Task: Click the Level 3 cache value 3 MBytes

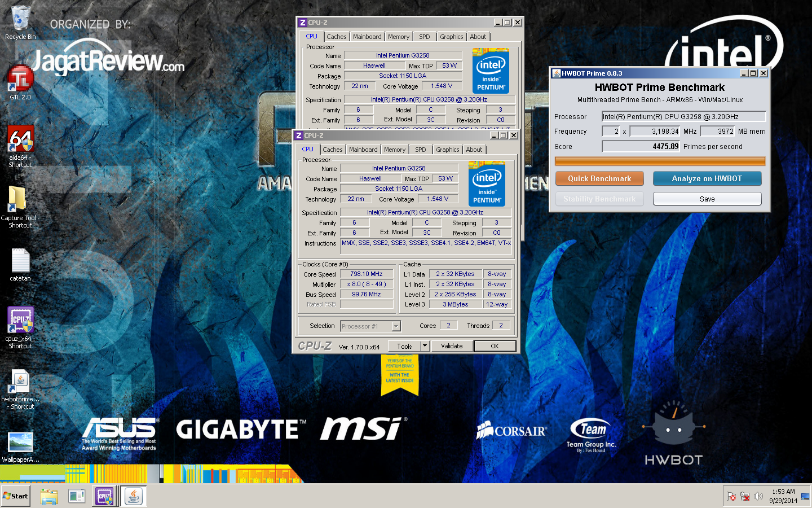Action: coord(456,304)
